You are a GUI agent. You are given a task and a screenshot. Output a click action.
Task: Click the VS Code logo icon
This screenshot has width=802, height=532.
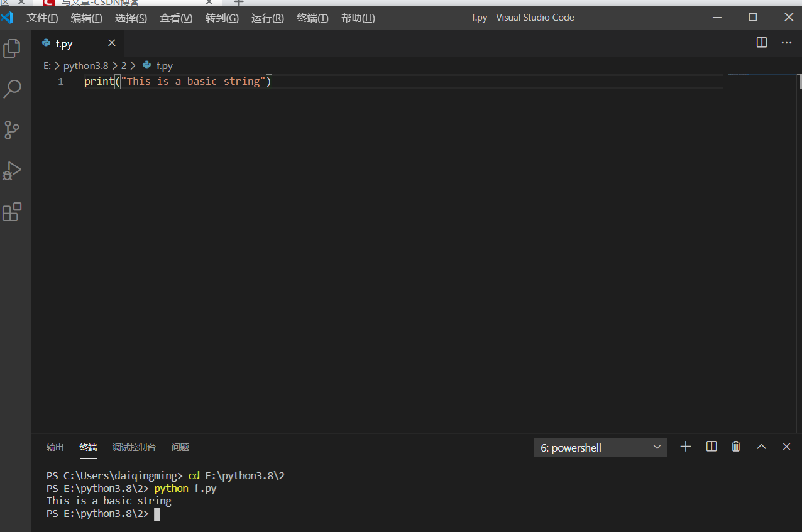[x=8, y=18]
